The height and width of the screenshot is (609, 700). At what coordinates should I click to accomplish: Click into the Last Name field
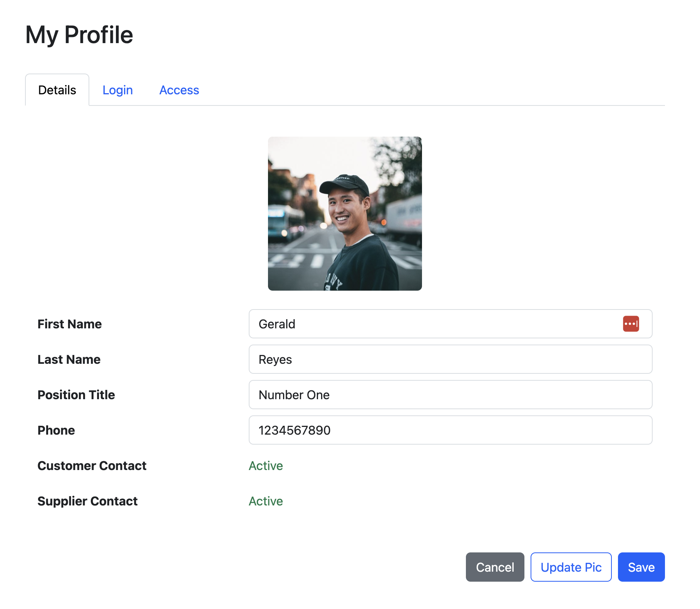tap(450, 359)
